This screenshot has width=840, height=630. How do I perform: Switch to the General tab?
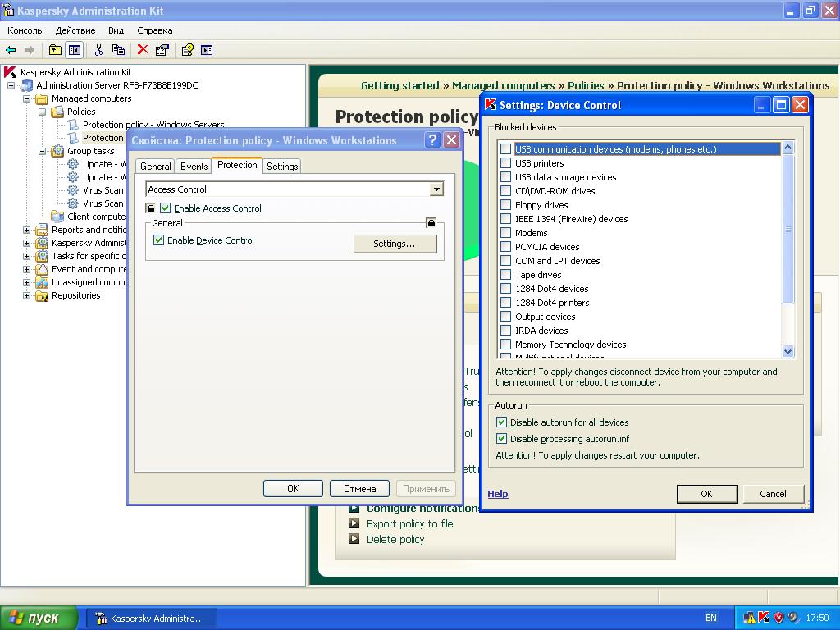[155, 166]
